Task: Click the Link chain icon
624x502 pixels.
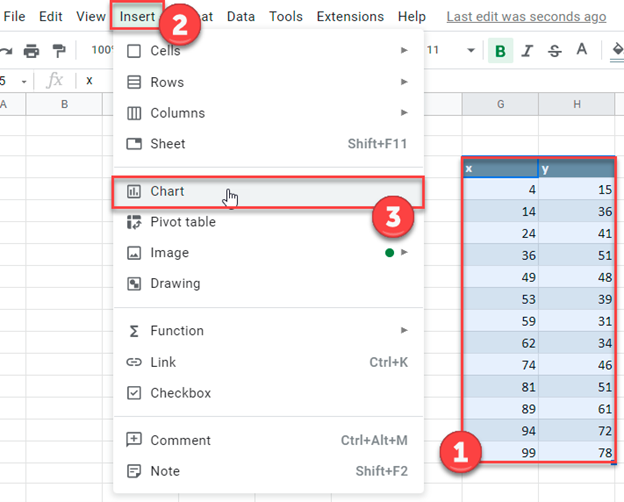Action: pos(134,362)
